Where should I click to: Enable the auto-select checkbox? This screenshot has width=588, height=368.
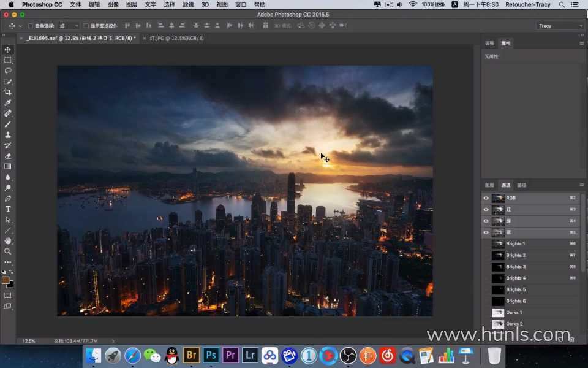click(31, 26)
